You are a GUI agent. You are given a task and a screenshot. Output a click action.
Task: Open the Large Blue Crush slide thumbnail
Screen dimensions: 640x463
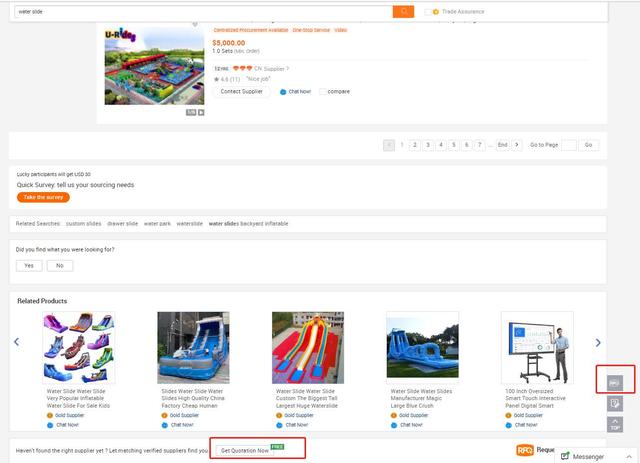click(422, 347)
